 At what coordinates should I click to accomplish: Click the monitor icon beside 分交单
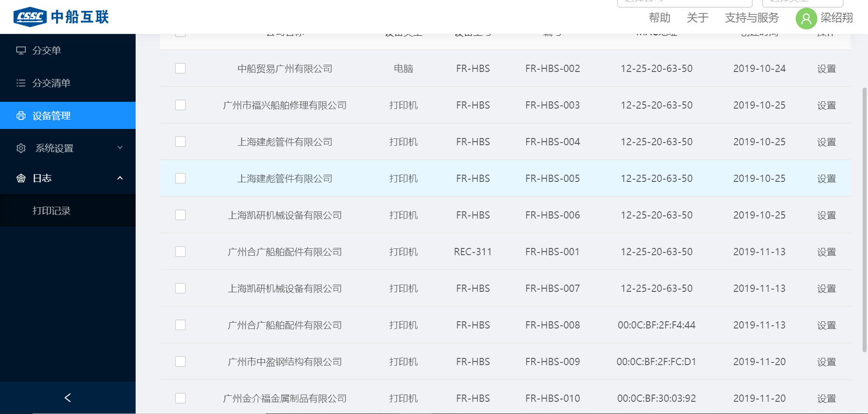point(21,50)
